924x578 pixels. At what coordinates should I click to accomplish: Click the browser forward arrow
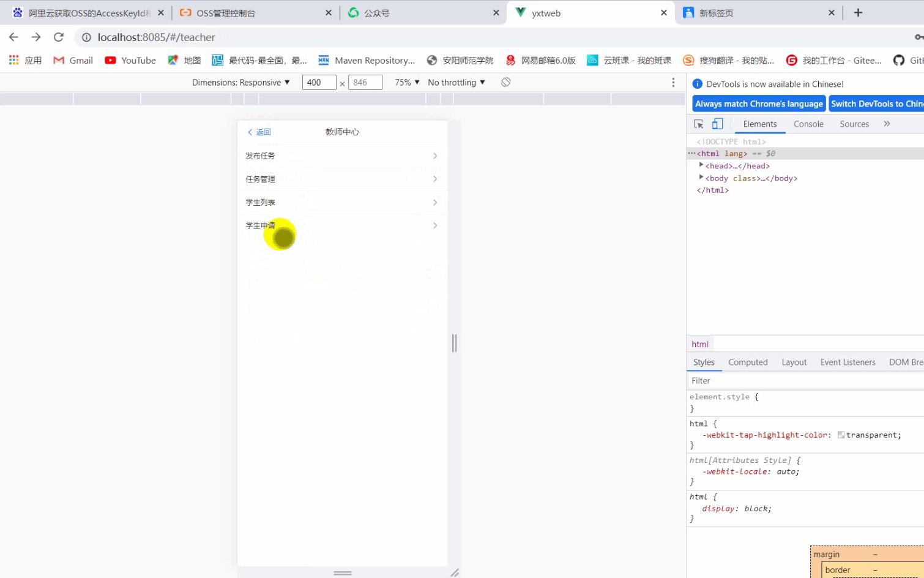point(36,37)
